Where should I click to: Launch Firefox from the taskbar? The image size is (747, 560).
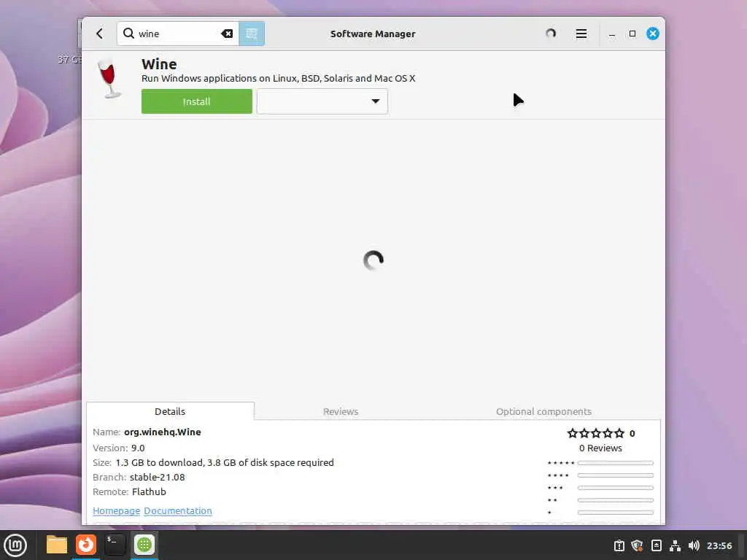click(x=86, y=545)
